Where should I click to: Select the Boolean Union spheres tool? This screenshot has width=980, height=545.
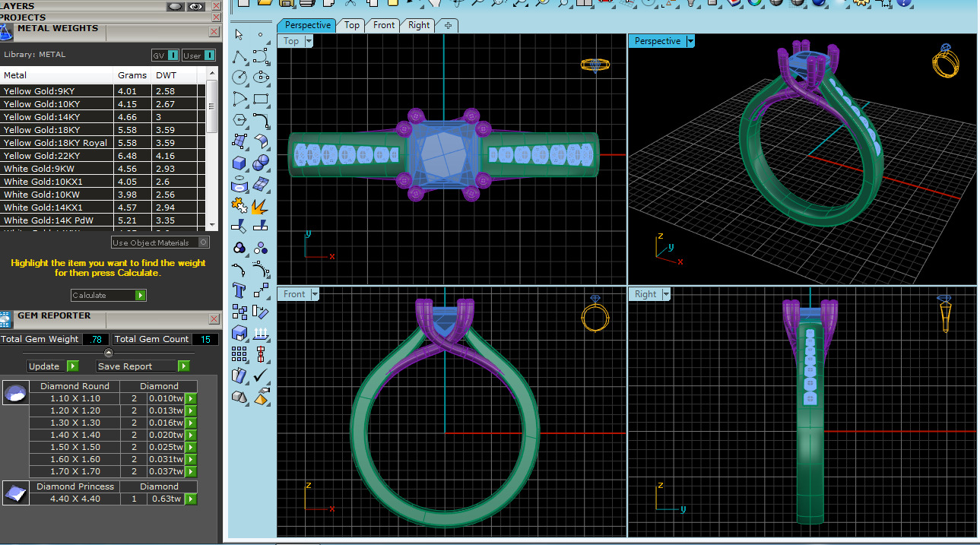pyautogui.click(x=261, y=163)
